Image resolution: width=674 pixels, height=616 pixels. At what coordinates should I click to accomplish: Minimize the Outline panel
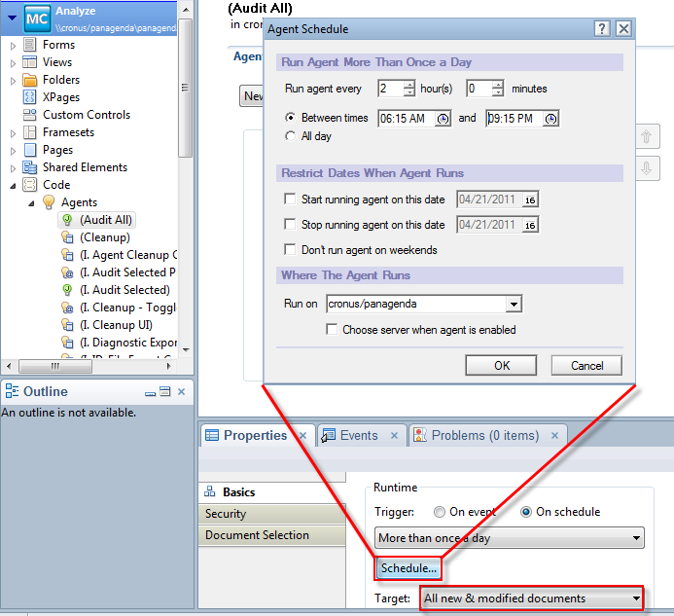[x=151, y=392]
